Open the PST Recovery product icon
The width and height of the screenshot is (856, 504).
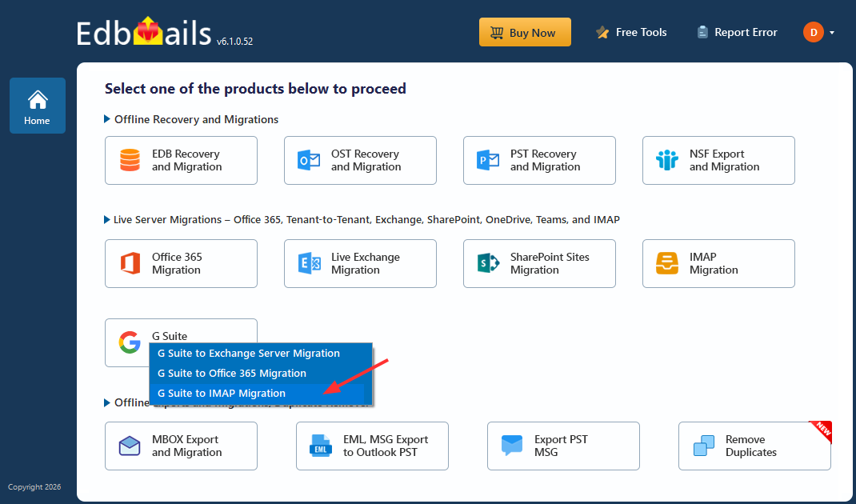point(488,160)
